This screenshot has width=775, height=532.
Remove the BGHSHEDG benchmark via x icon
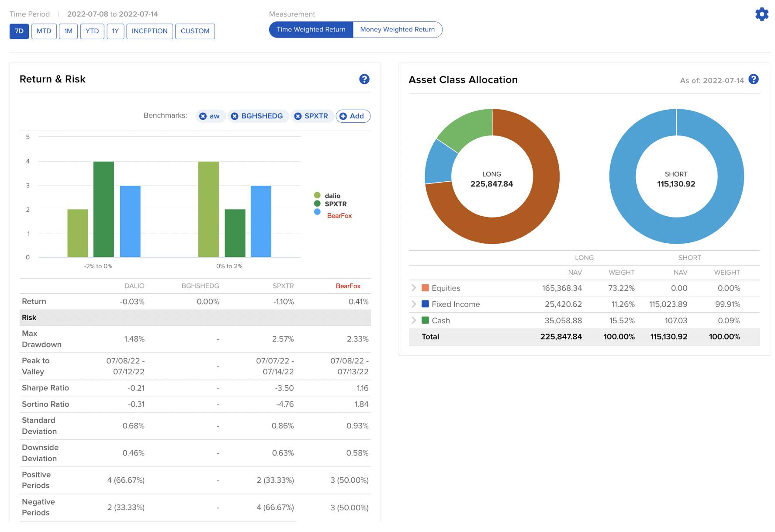click(235, 116)
